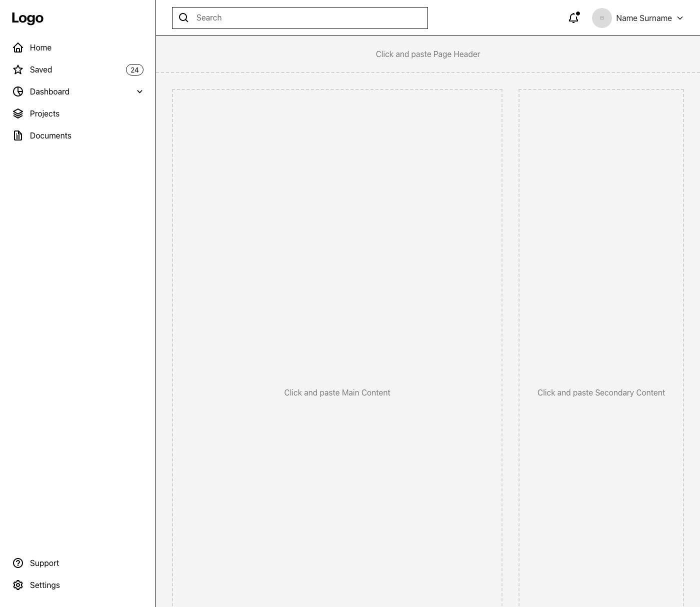Focus the Search input field
The height and width of the screenshot is (607, 700).
point(300,18)
